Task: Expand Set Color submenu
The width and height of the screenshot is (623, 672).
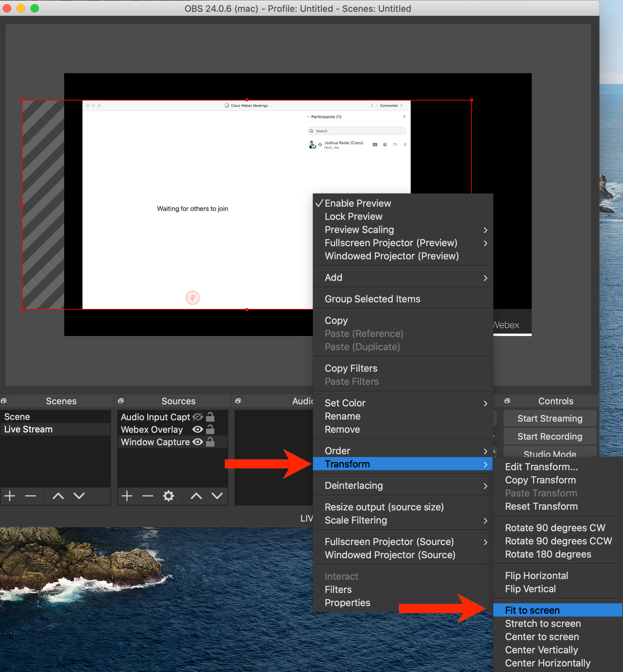Action: point(402,403)
